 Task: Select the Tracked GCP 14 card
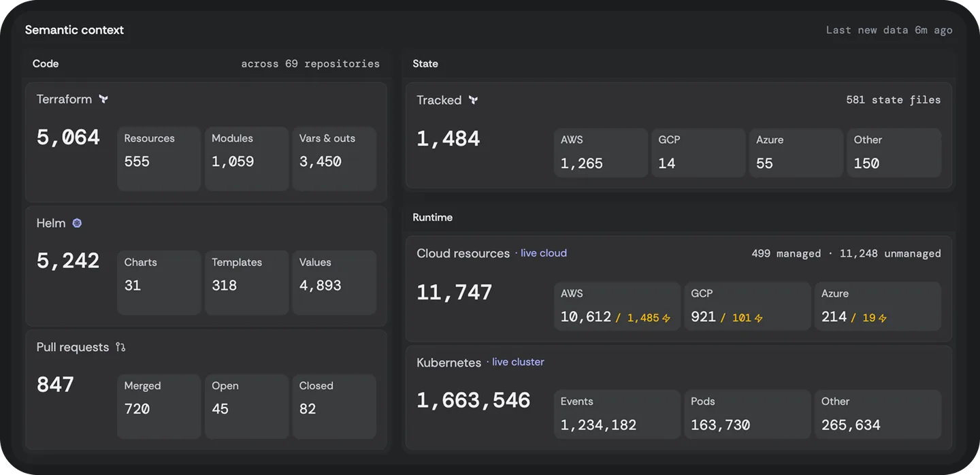point(699,153)
